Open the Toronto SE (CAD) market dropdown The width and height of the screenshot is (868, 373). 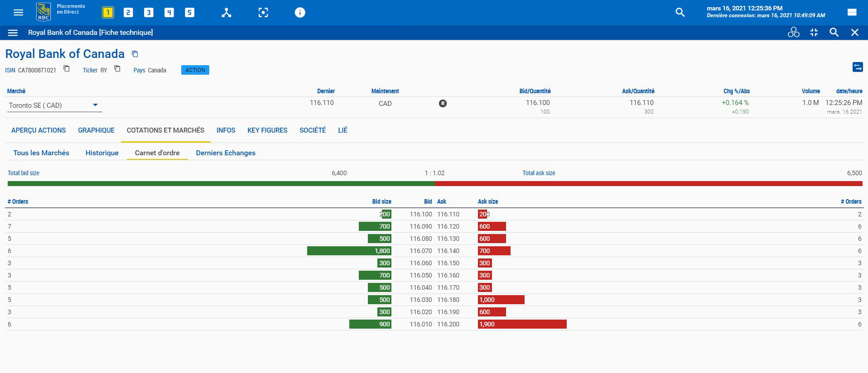click(55, 105)
